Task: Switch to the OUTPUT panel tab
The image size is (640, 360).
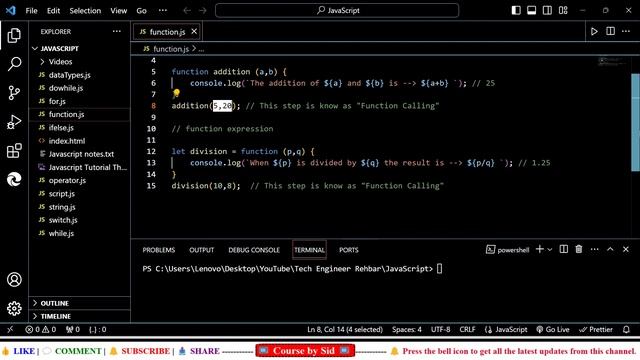Action: [202, 250]
